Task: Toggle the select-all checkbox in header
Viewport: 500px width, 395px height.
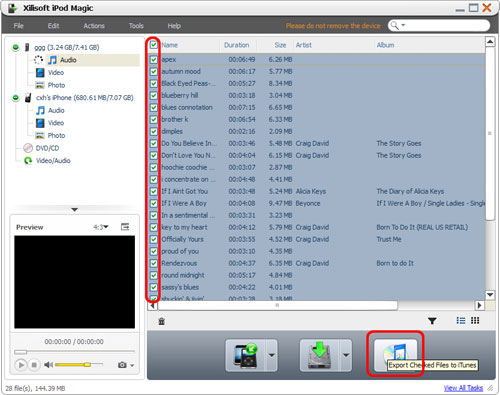Action: pyautogui.click(x=153, y=45)
